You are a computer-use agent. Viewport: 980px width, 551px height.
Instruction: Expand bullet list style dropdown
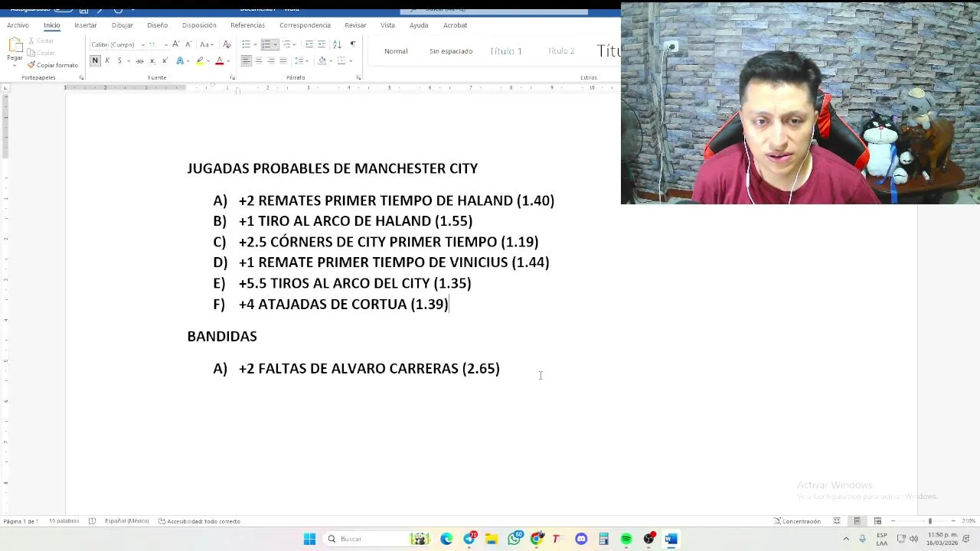point(254,44)
